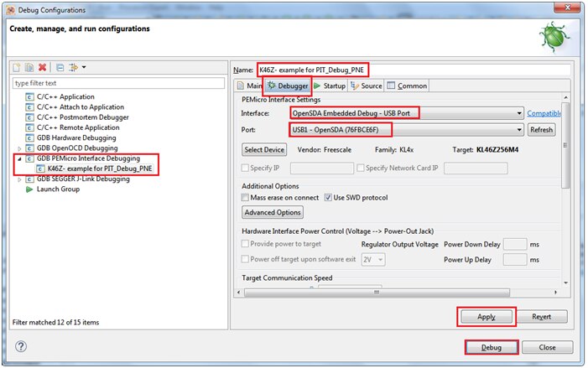Click the GDB OpenOCD Debugging icon

pyautogui.click(x=29, y=148)
